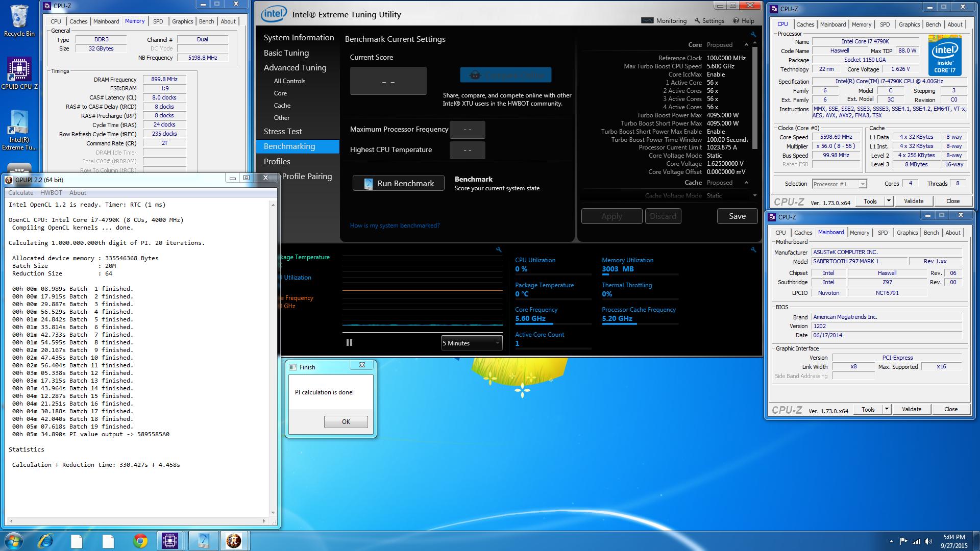This screenshot has width=980, height=551.
Task: Open the 5 Minutes graph duration dropdown
Action: click(472, 343)
